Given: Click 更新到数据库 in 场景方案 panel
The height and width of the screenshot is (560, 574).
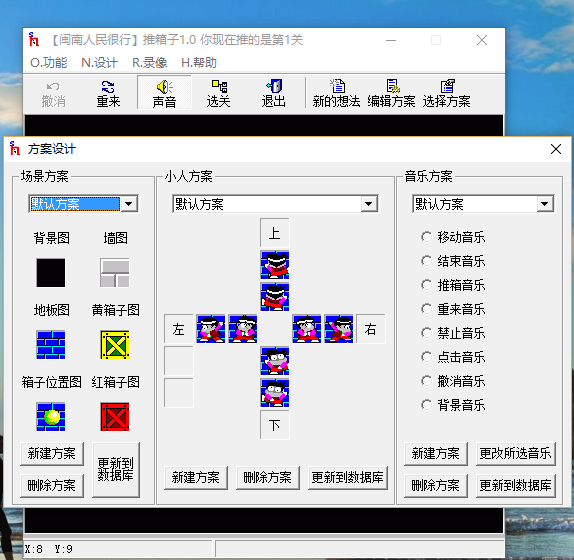Looking at the screenshot, I should (x=116, y=470).
